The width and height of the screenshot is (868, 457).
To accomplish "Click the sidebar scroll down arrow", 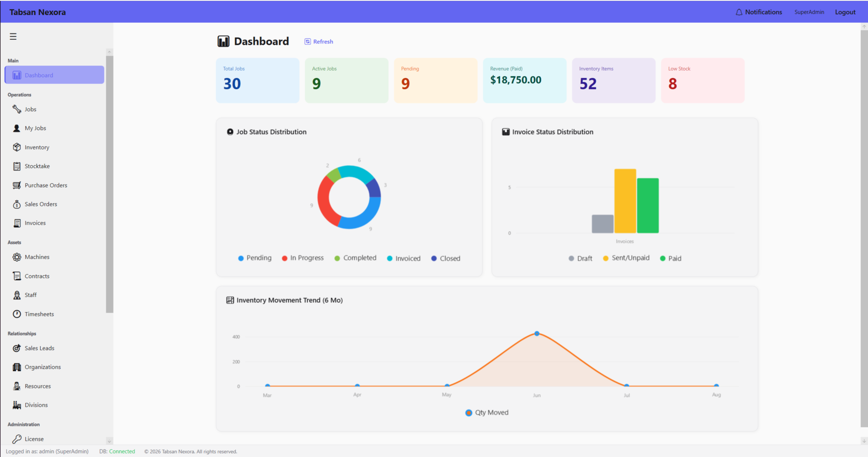I will click(x=109, y=441).
